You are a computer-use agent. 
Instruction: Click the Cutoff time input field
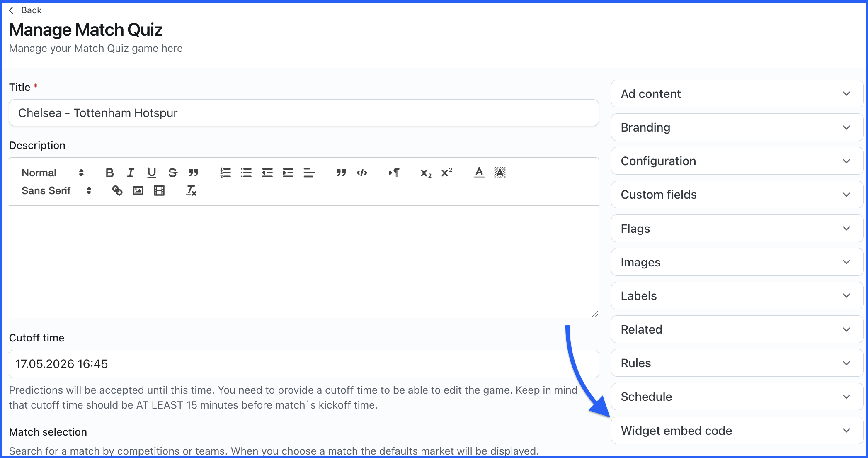pyautogui.click(x=303, y=364)
